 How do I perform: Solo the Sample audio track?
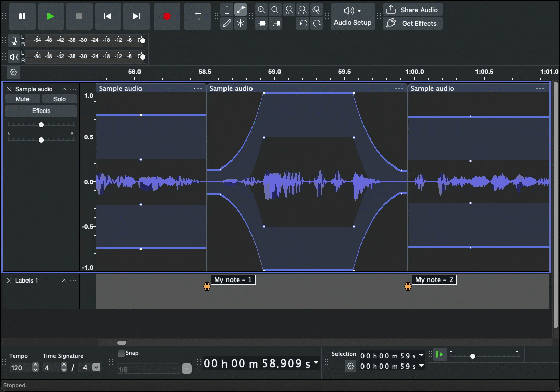(60, 99)
